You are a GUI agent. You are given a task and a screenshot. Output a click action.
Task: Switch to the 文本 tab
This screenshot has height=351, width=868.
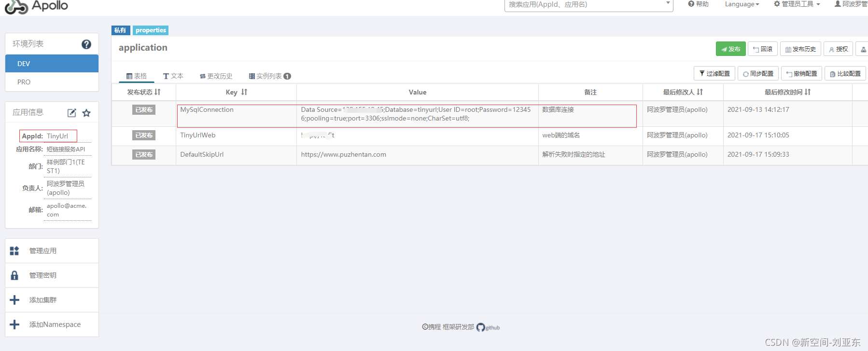tap(173, 76)
